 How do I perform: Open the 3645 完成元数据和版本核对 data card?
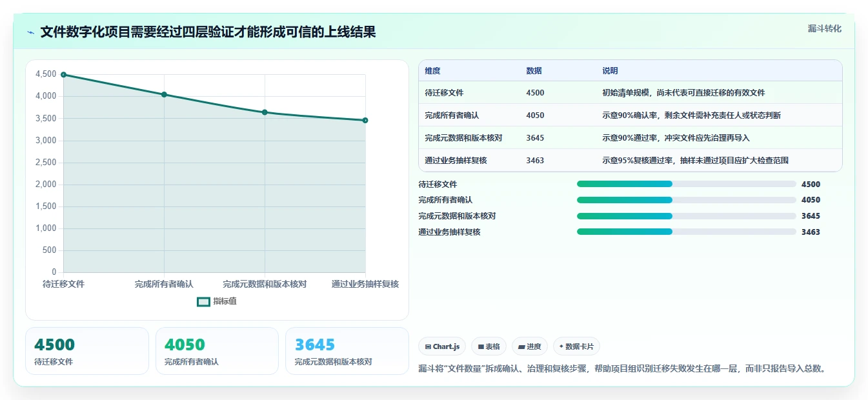click(x=347, y=351)
